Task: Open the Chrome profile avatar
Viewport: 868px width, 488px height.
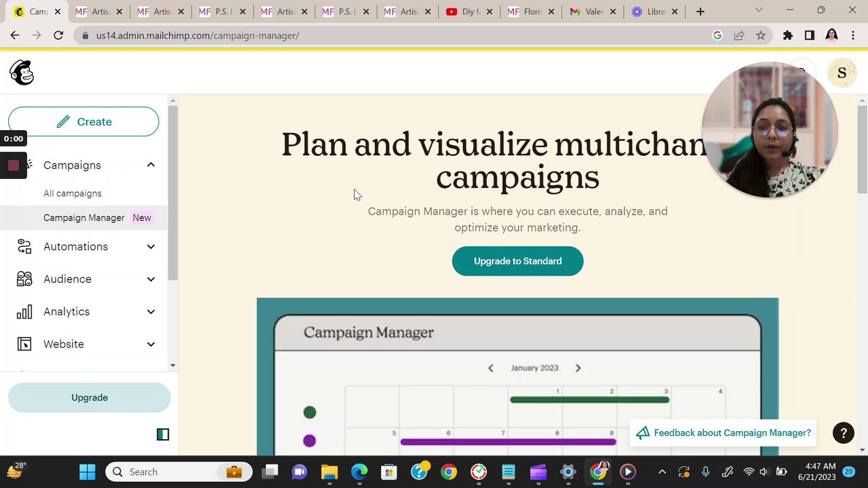Action: [832, 35]
